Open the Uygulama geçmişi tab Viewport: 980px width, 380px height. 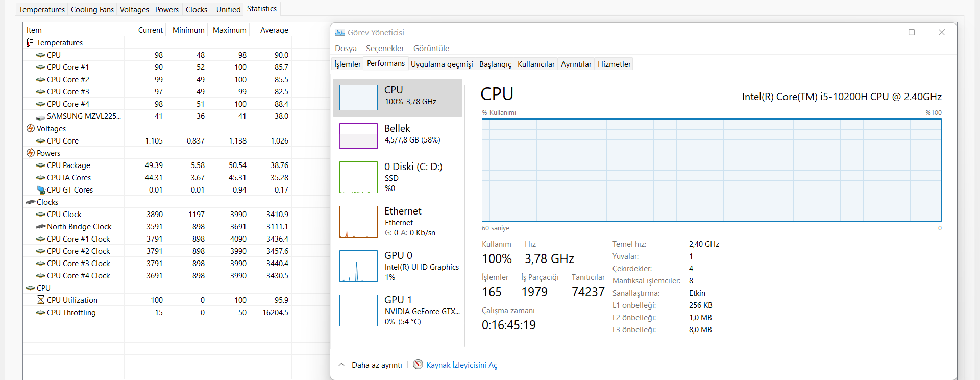tap(442, 64)
